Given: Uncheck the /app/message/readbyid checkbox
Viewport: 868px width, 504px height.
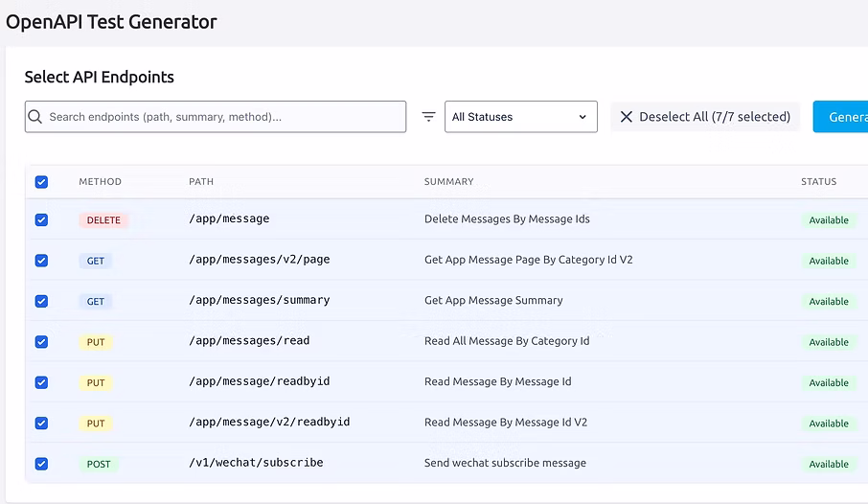Looking at the screenshot, I should (41, 382).
